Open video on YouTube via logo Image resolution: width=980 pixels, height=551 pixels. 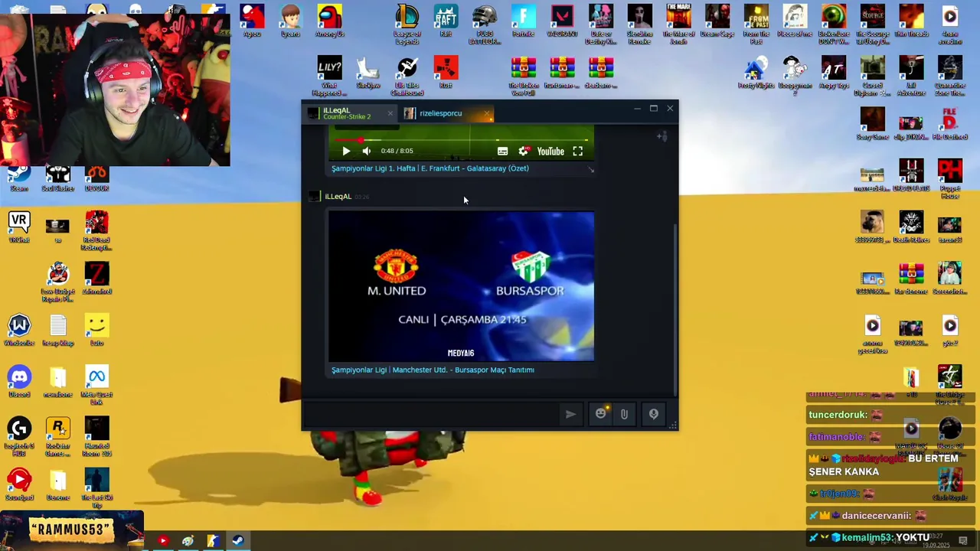click(x=550, y=152)
